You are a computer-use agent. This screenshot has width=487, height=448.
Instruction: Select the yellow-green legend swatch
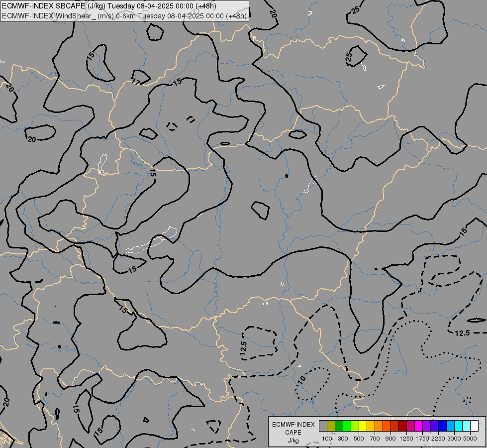355,426
